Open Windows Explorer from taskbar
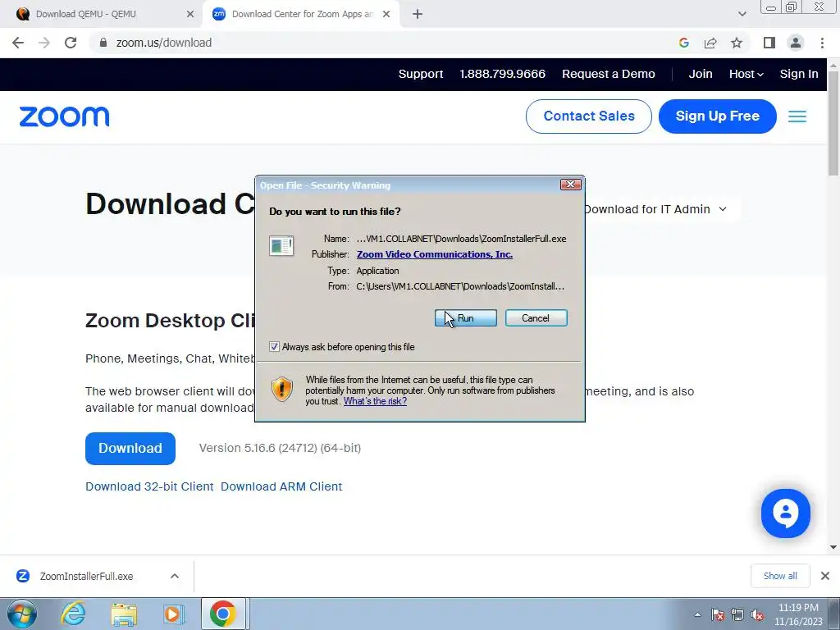 [x=124, y=614]
